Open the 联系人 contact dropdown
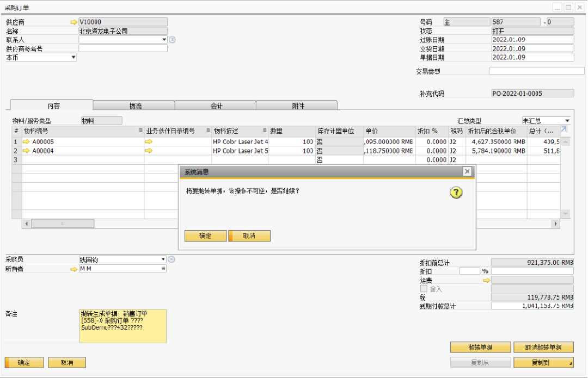This screenshot has height=378, width=588. 164,40
